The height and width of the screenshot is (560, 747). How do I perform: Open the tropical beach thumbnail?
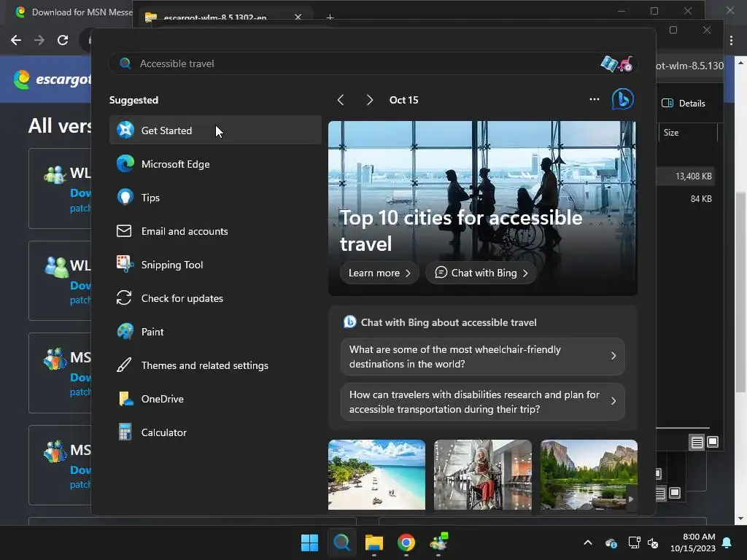coord(376,474)
